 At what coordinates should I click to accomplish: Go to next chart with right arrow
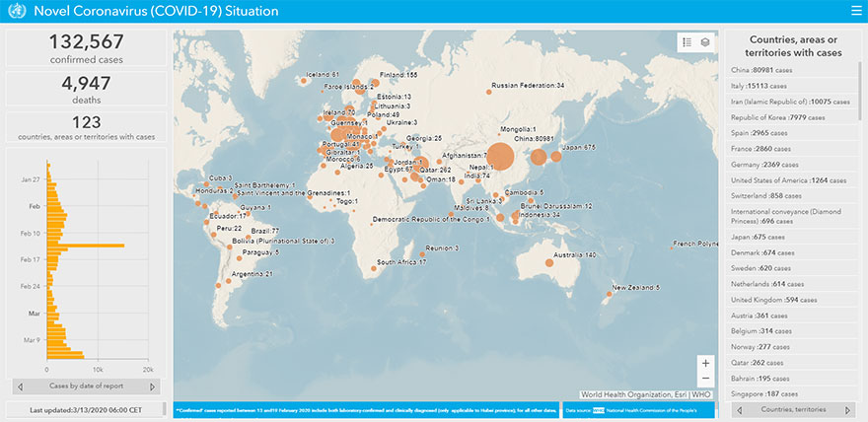pos(158,385)
